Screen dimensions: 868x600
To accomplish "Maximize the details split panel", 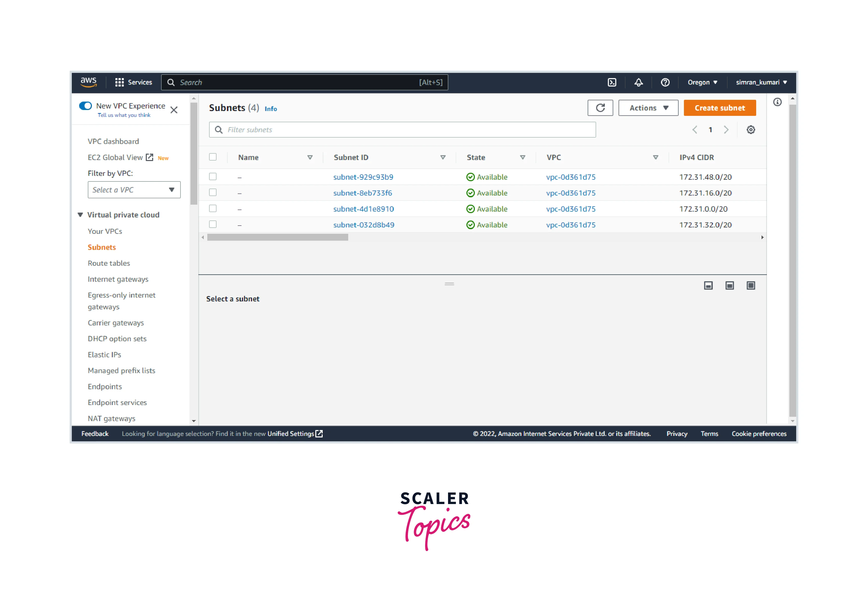I will pyautogui.click(x=751, y=286).
